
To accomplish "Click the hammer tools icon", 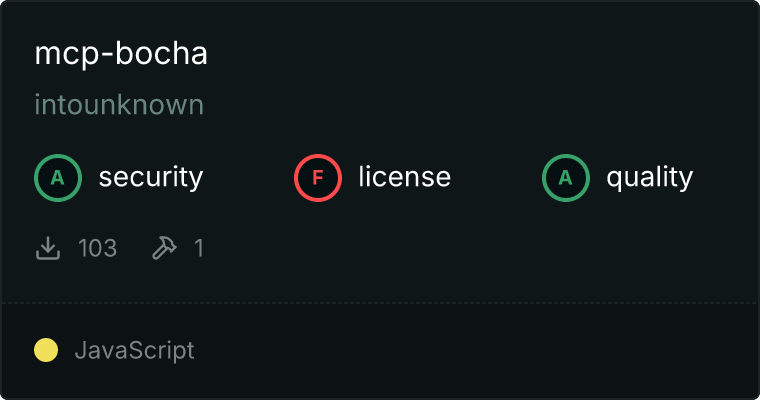I will (163, 248).
